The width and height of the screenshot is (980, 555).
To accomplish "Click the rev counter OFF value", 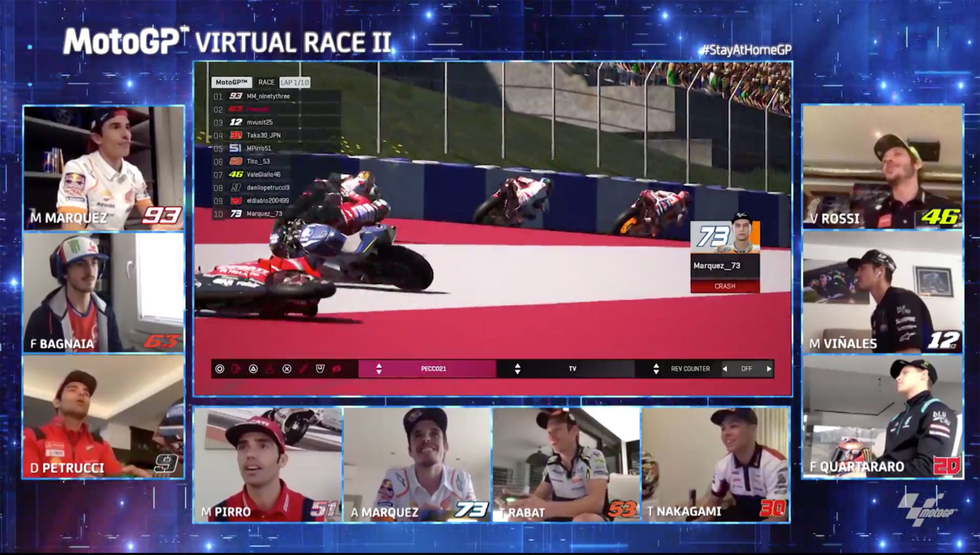I will [747, 369].
